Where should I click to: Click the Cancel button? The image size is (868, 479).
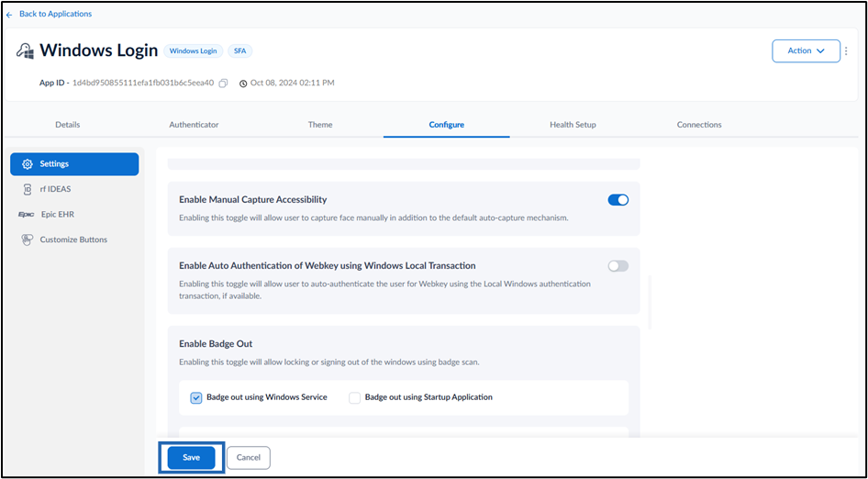click(x=249, y=458)
